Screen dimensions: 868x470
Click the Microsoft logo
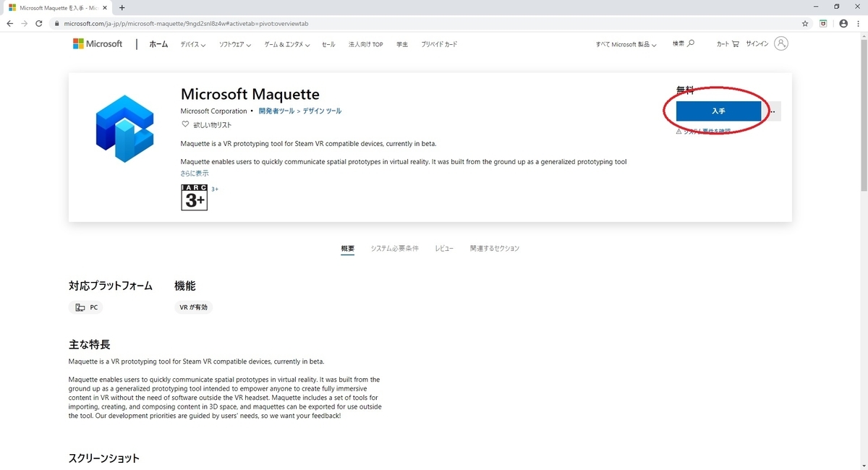(x=98, y=44)
